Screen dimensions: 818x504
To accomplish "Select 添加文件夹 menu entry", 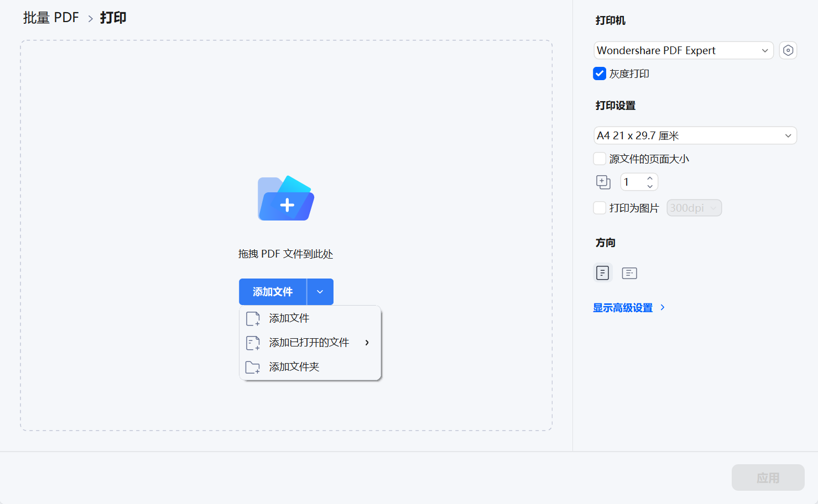I will coord(294,366).
